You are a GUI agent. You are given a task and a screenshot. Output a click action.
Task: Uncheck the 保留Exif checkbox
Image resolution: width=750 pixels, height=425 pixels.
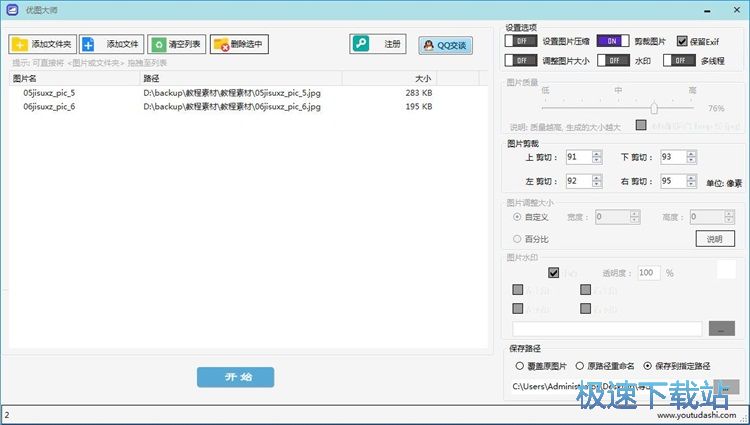pyautogui.click(x=682, y=41)
